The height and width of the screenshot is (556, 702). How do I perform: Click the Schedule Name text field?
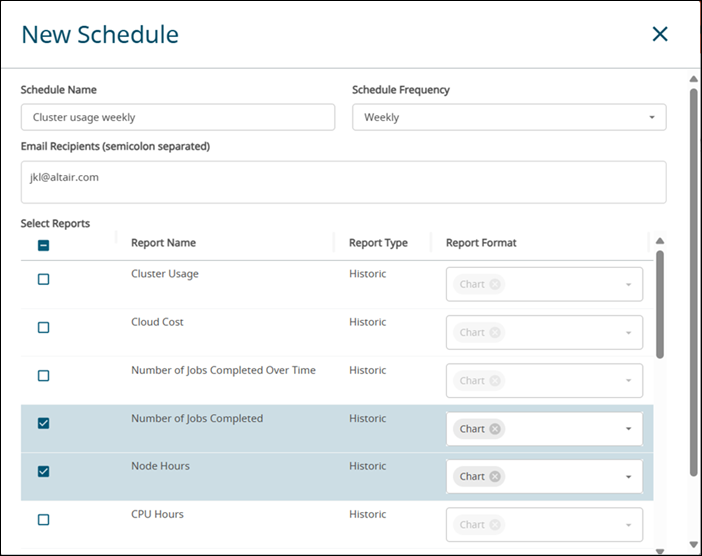(178, 117)
